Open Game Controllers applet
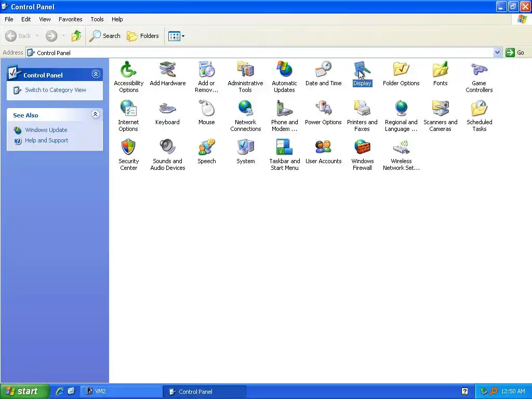The width and height of the screenshot is (532, 399). (x=479, y=77)
